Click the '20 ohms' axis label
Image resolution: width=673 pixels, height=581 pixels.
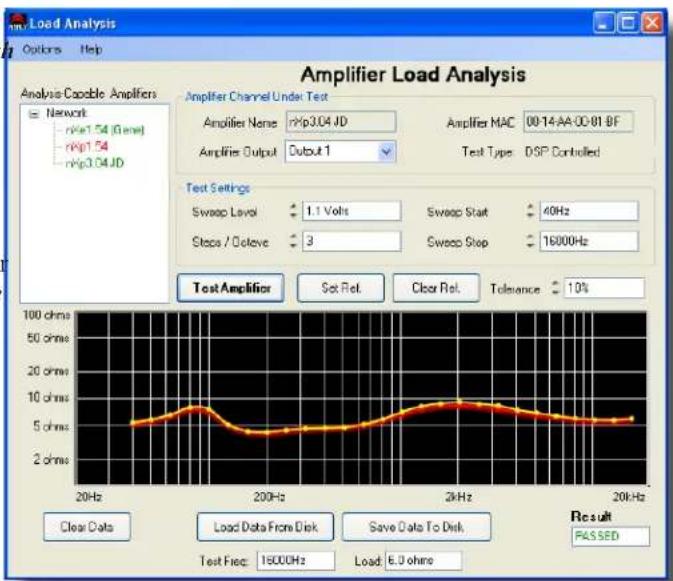point(48,371)
